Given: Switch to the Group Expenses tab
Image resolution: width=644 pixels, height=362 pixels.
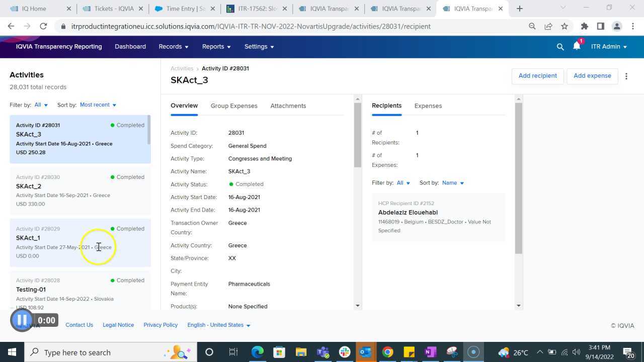Looking at the screenshot, I should pyautogui.click(x=234, y=106).
